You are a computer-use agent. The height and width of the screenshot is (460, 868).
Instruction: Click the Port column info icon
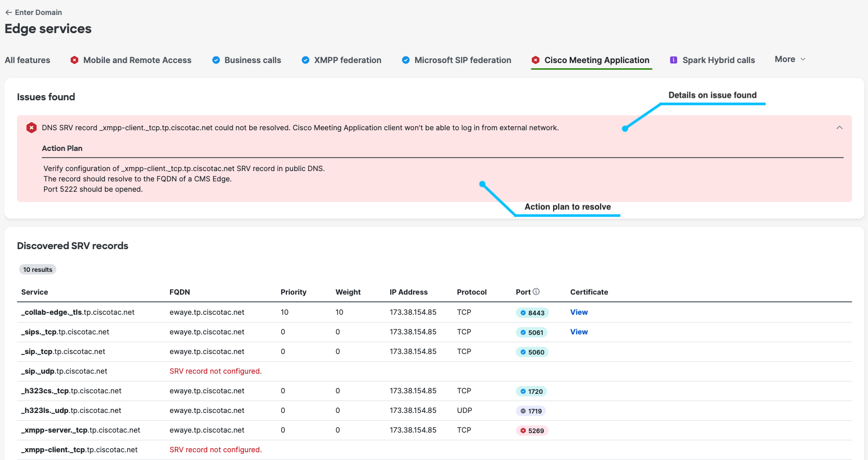(536, 292)
